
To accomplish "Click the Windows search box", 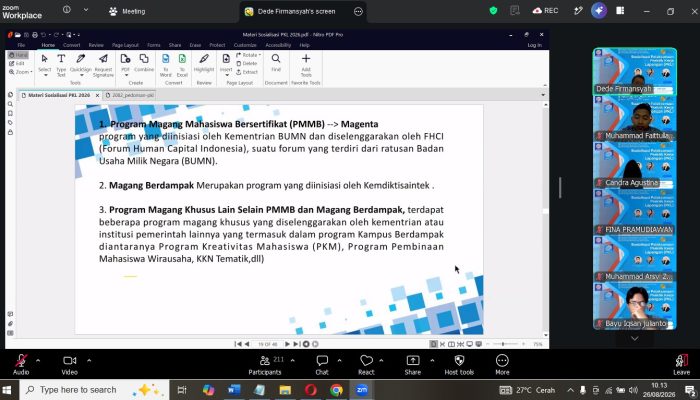I will [x=95, y=390].
